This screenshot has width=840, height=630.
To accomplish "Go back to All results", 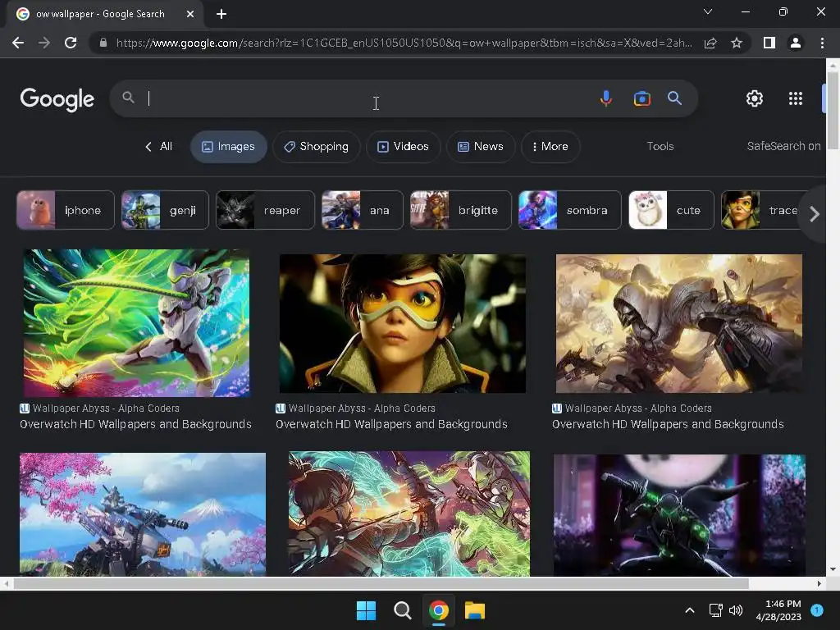I will pos(158,146).
